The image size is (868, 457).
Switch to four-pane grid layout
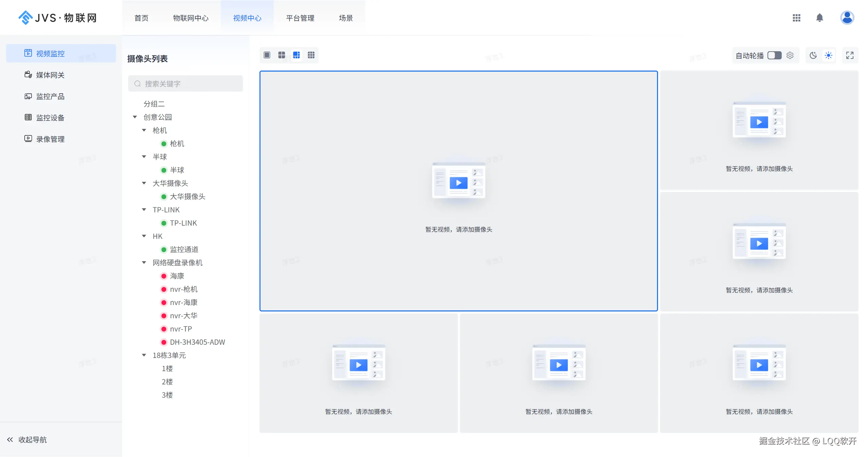[282, 55]
